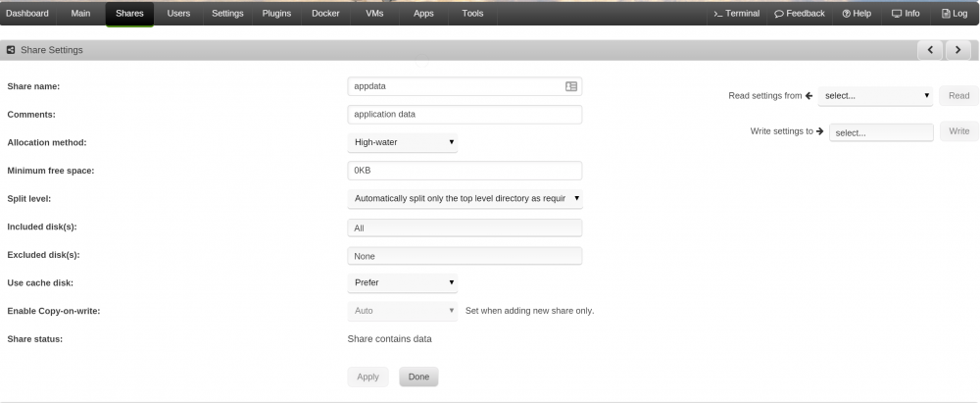Click the card icon inside Share name field
This screenshot has width=980, height=403.
point(571,86)
